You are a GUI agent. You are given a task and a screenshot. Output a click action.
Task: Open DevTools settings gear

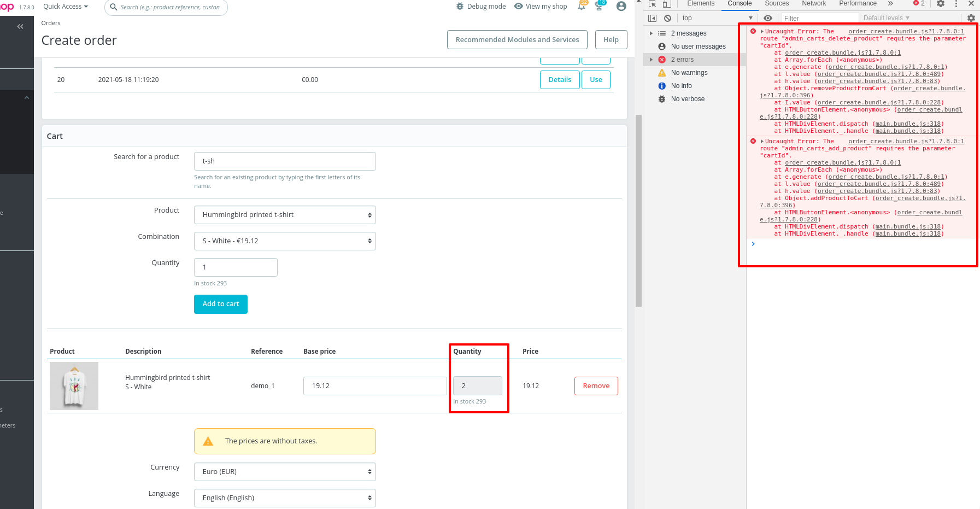click(x=941, y=4)
